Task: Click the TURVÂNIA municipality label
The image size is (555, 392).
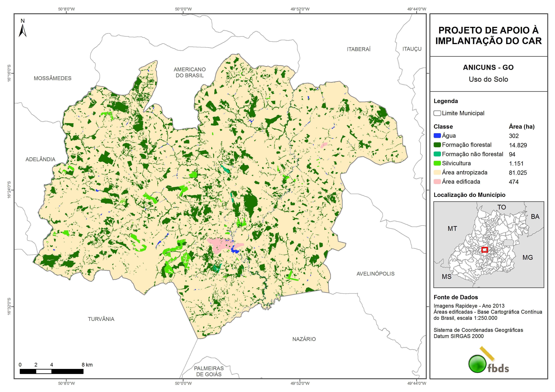Action: [x=101, y=319]
